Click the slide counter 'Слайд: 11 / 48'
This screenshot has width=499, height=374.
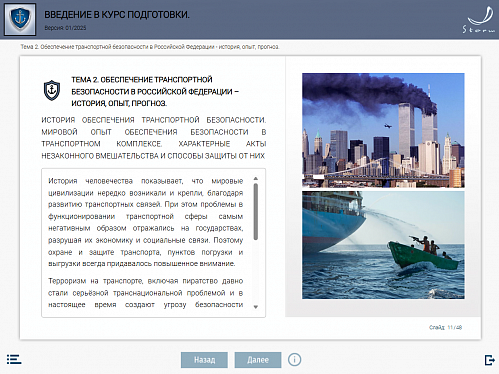point(445,327)
